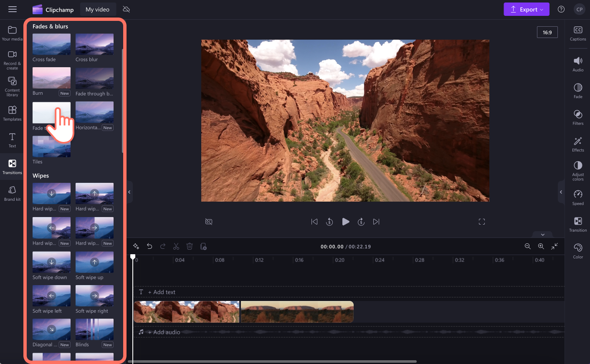This screenshot has width=590, height=364.
Task: Select the Horizontal banding transition thumbnail
Action: click(94, 112)
